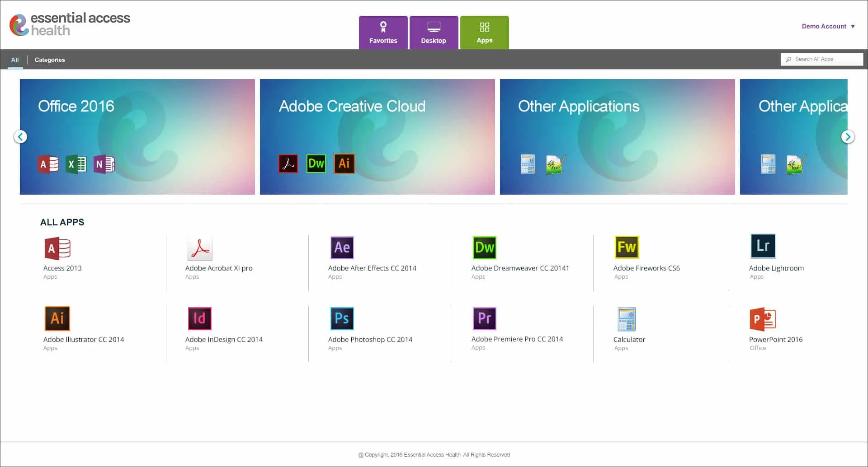Screen dimensions: 868x467
Task: Open the PowerPoint 2016 label link
Action: pyautogui.click(x=776, y=339)
